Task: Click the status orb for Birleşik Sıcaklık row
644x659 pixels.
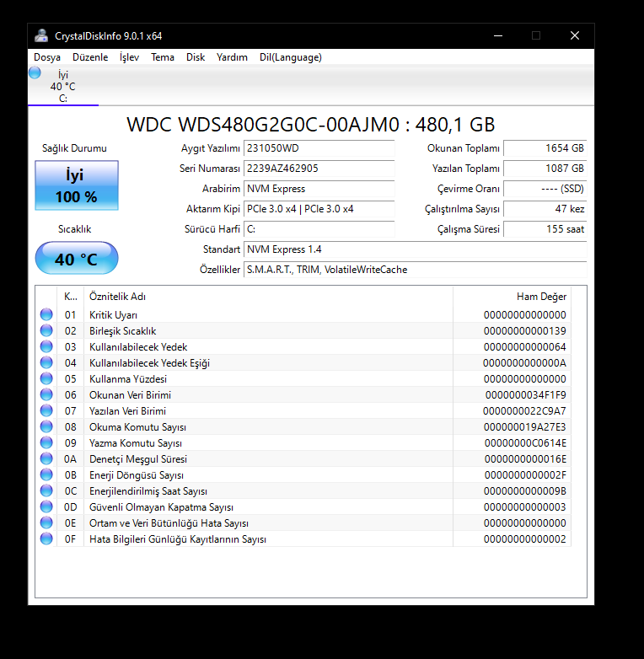Action: click(46, 330)
